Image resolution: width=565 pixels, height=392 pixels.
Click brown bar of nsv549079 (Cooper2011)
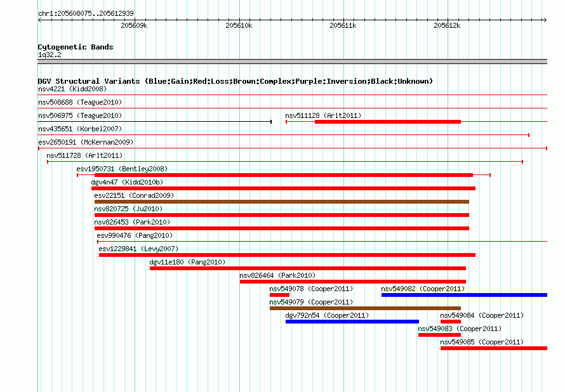[366, 308]
